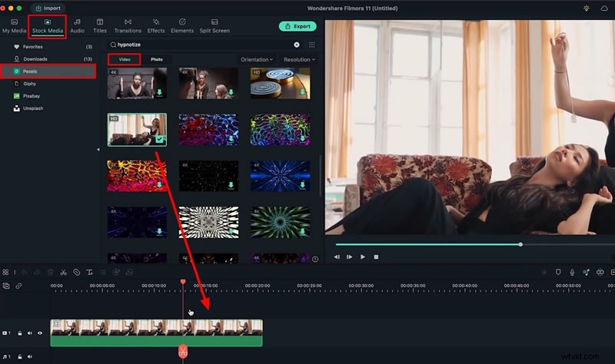Download the spiral coil HD clip

302,92
